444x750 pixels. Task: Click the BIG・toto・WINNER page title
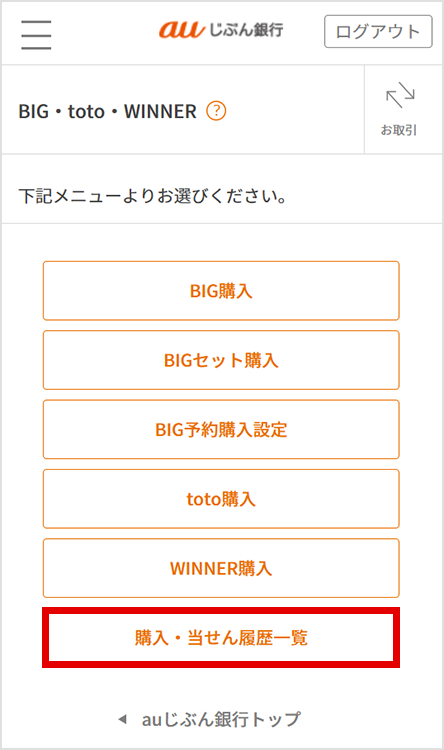tap(108, 111)
